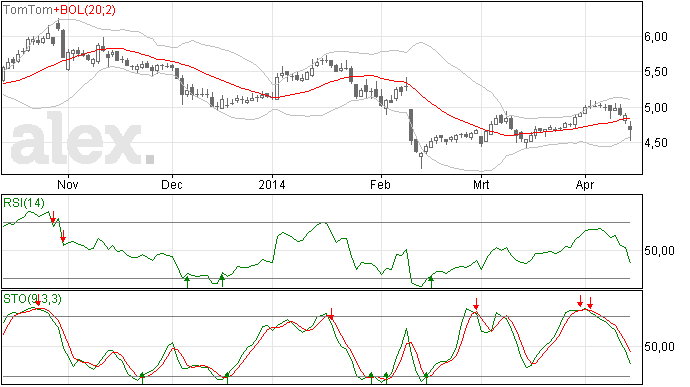Click the green STO buy arrow in mid-December
690x387 pixels.
227,378
